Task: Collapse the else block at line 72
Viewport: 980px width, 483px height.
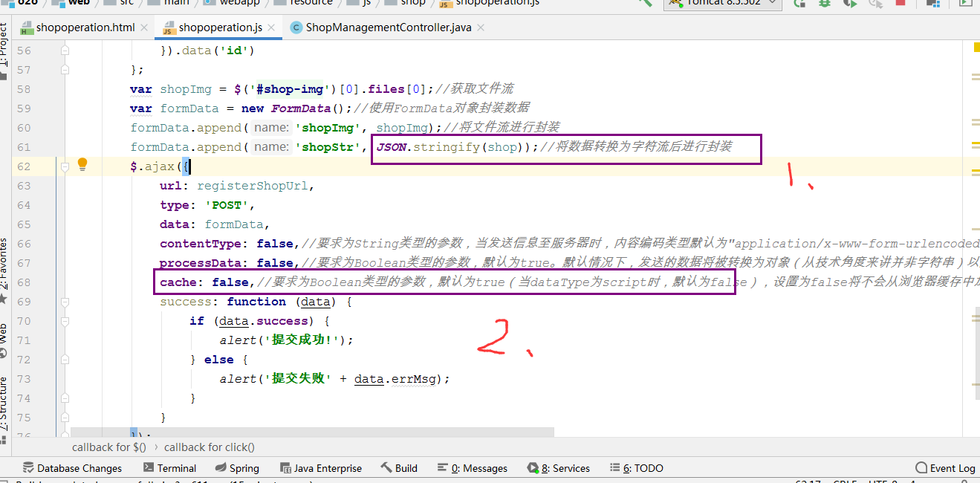Action: 65,360
